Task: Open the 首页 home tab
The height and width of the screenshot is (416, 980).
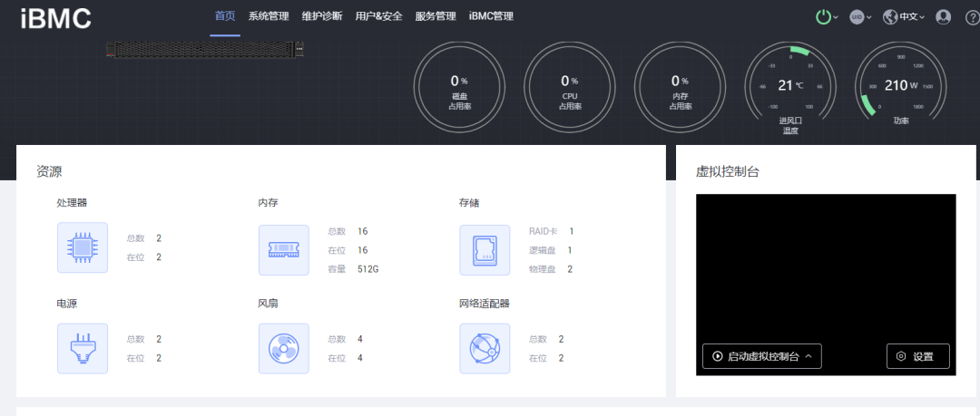Action: [225, 17]
